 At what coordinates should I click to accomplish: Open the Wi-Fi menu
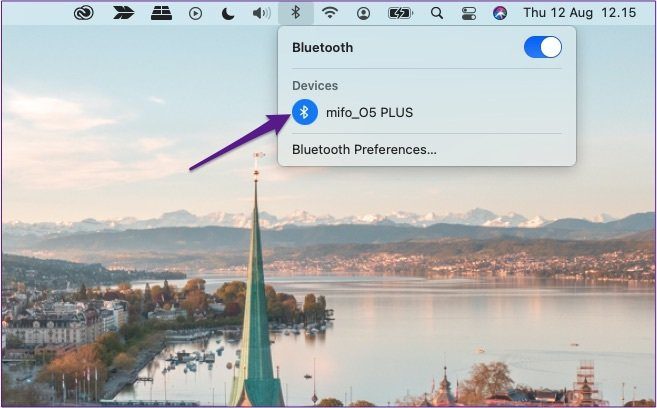pos(330,13)
